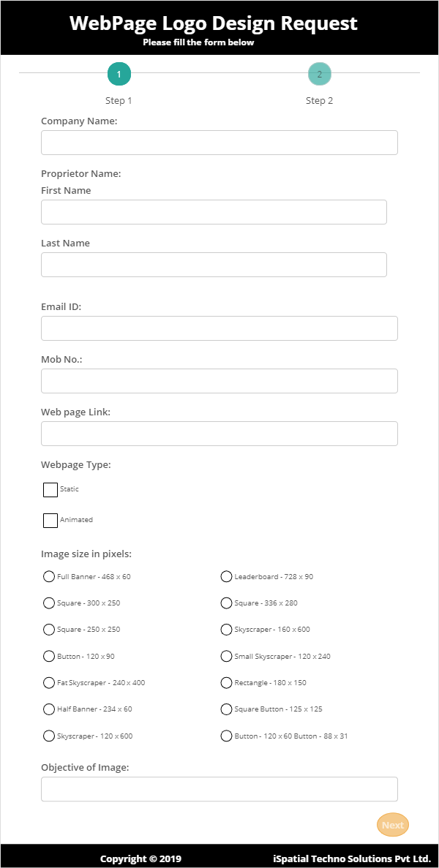This screenshot has height=868, width=439.
Task: Select Skyscraper 160 x 600 radio button
Action: coord(226,630)
